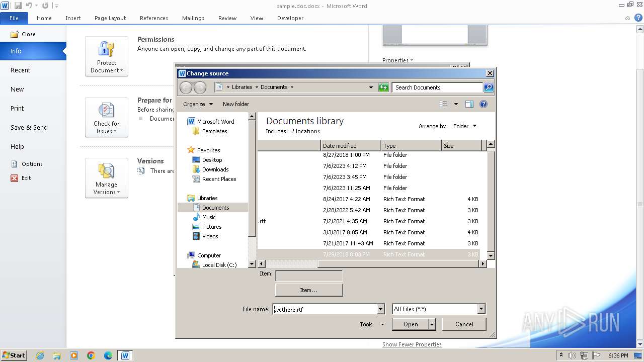Image resolution: width=644 pixels, height=362 pixels.
Task: Launch Chrome from the taskbar
Action: [91, 355]
